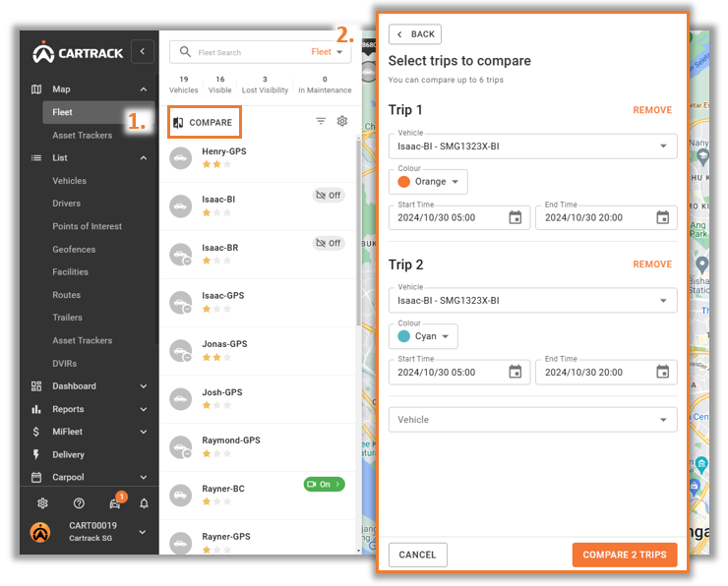Open the Fleet search scope dropdown
728x586 pixels.
click(328, 52)
